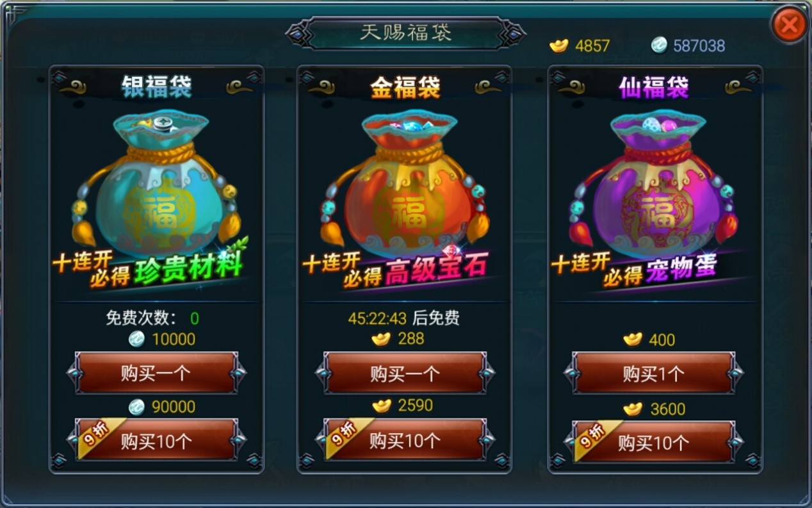This screenshot has height=508, width=812.
Task: Click the silver coin icon next to 10000
Action: 136,339
